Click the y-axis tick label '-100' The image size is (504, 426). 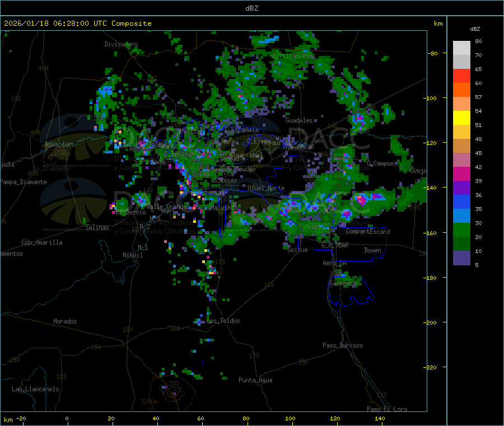(430, 99)
